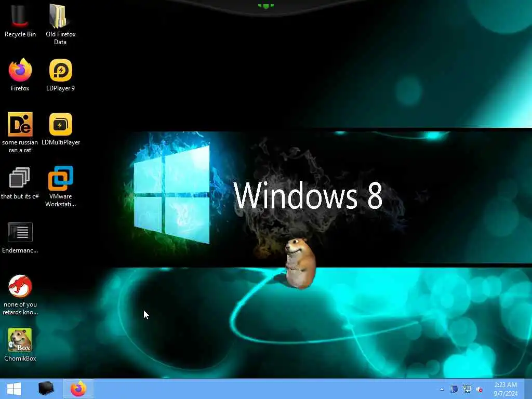This screenshot has height=399, width=532.
Task: Open the clock showing 2:23 AM
Action: (x=506, y=389)
